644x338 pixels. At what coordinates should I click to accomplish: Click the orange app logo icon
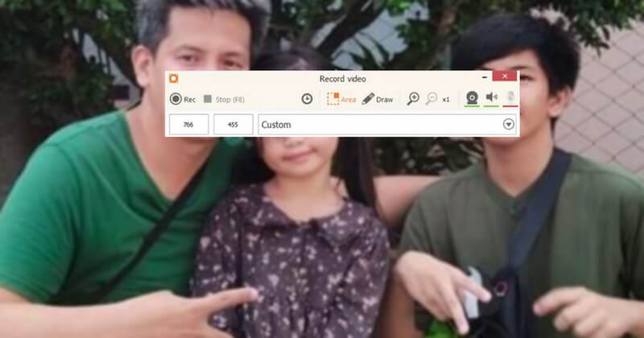pos(174,78)
